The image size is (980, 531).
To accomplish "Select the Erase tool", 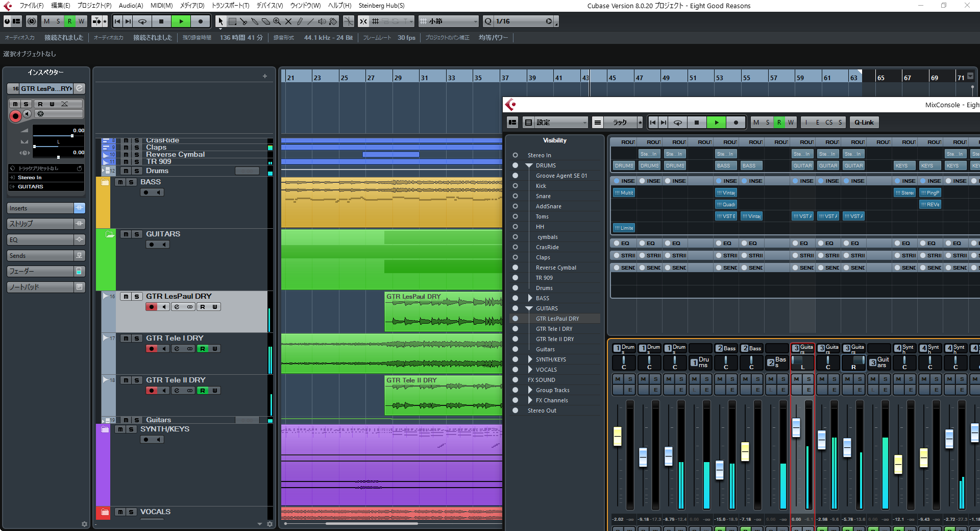I will pyautogui.click(x=266, y=21).
